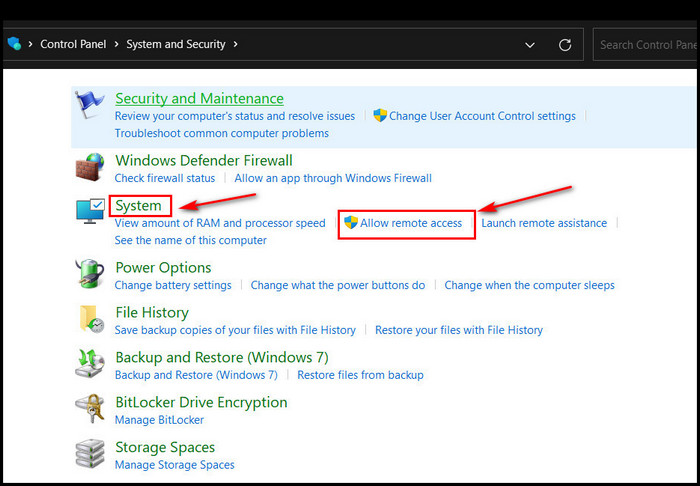Click View amount of RAM and processor speed

point(220,223)
